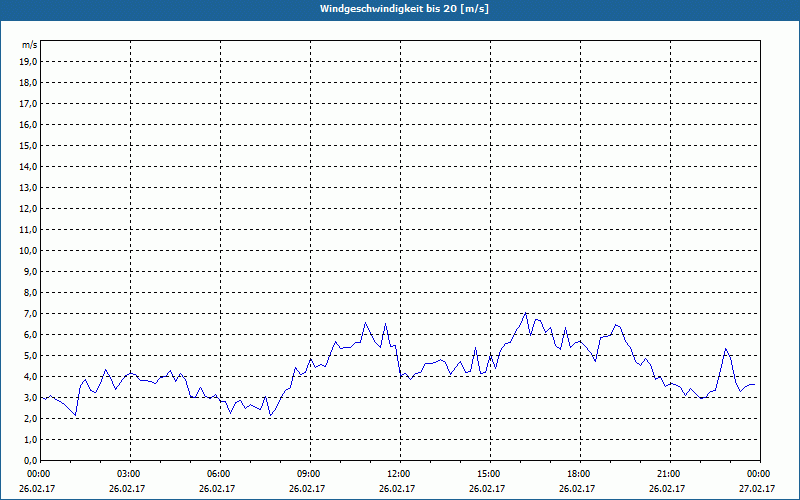Click the wind speed peak reaching 7,0 after 15:00
This screenshot has height=500, width=800.
click(526, 313)
